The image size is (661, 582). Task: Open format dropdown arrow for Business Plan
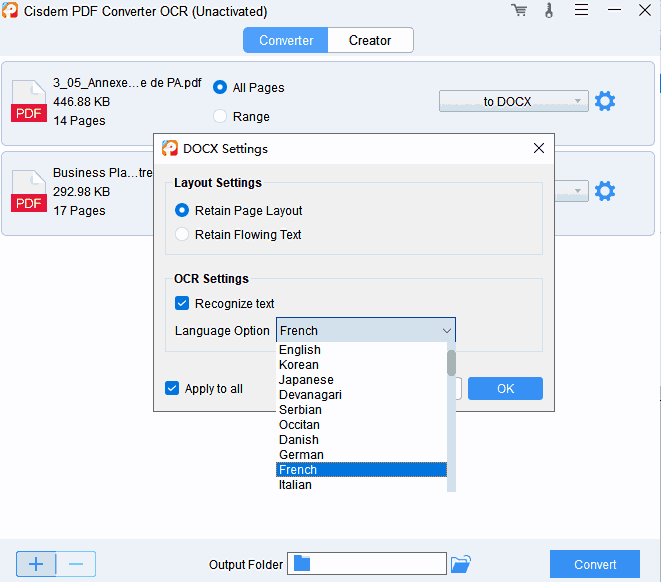tap(578, 191)
